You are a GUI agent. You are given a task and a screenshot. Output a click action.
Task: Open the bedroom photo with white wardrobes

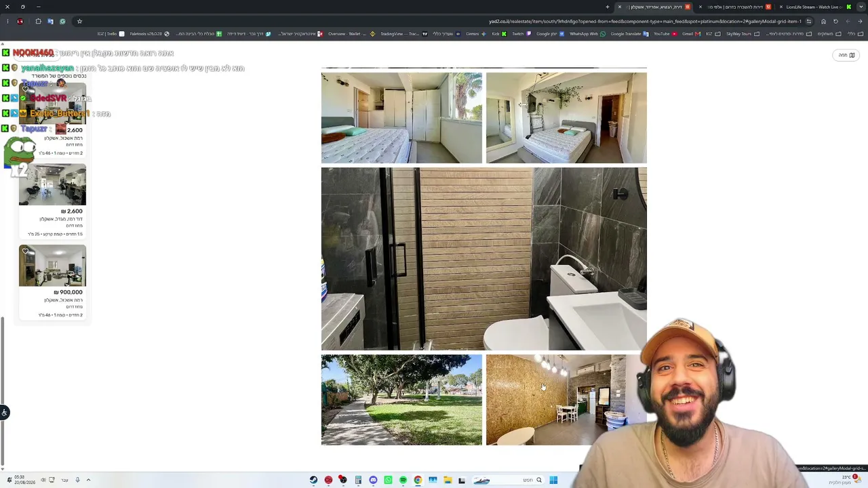401,118
